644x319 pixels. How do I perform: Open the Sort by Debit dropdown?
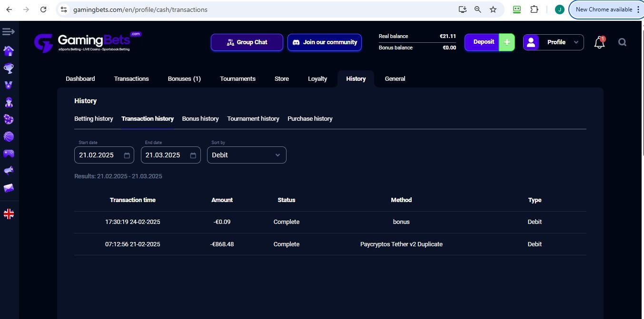pos(247,155)
